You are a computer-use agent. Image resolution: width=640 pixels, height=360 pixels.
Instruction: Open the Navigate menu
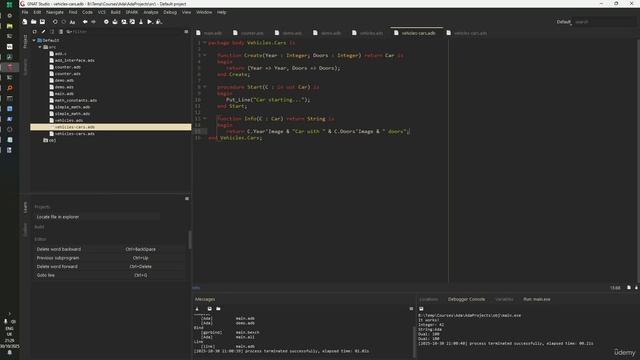click(x=55, y=12)
